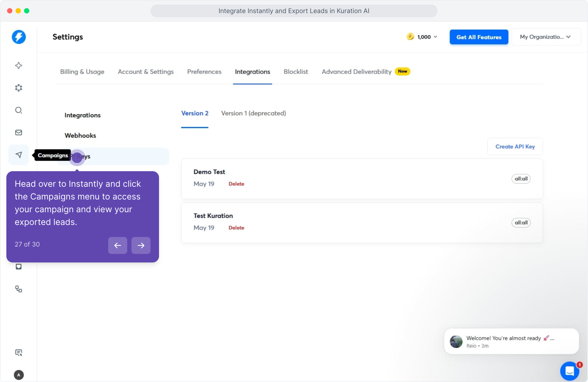The height and width of the screenshot is (382, 588).
Task: Click the "27 of 30" step counter
Action: click(27, 244)
